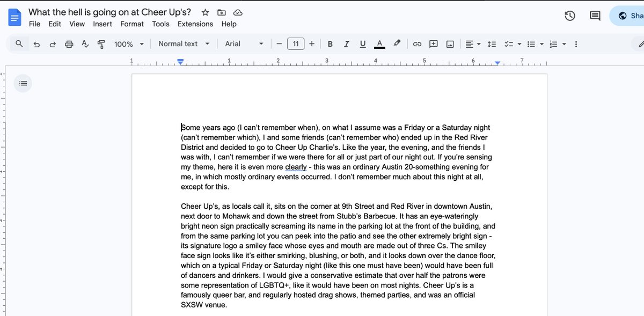Expand the checklist options arrow
This screenshot has height=316, width=644.
point(519,44)
